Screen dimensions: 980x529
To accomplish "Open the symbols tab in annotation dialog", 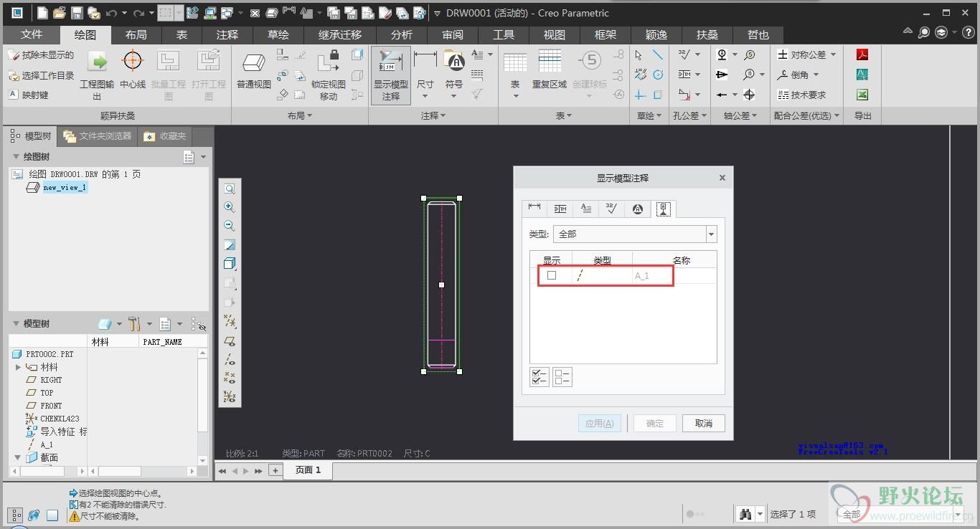I will tap(637, 209).
